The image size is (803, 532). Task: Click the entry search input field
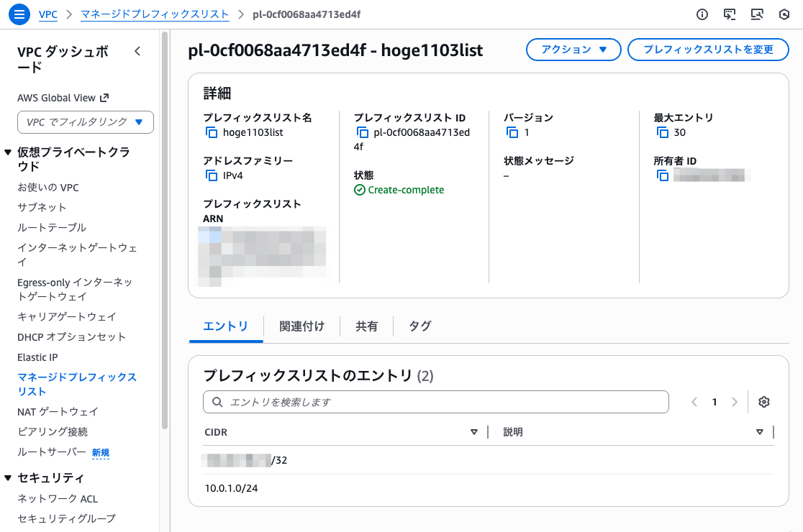[x=436, y=402]
